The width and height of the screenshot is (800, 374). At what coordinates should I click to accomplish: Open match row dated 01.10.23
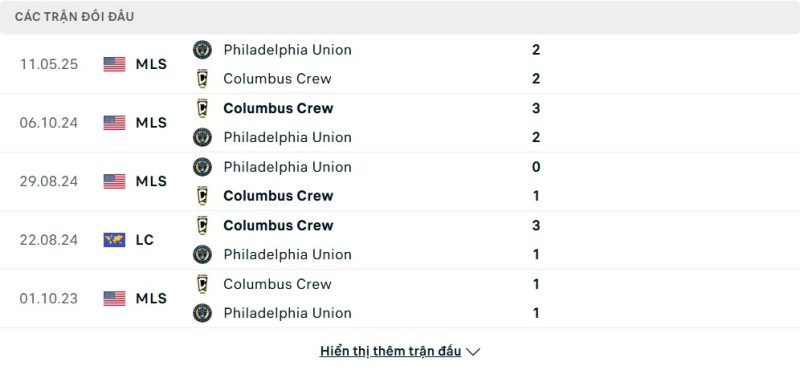pos(400,298)
